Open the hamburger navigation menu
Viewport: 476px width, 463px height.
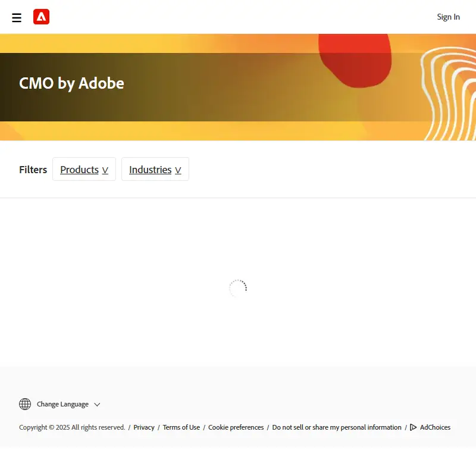pyautogui.click(x=17, y=18)
